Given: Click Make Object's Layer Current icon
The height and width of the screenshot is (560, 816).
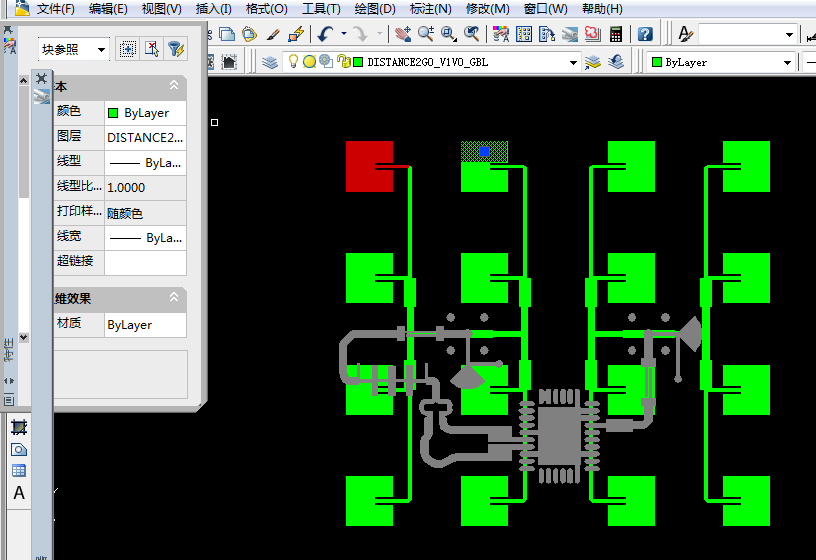Looking at the screenshot, I should 593,62.
